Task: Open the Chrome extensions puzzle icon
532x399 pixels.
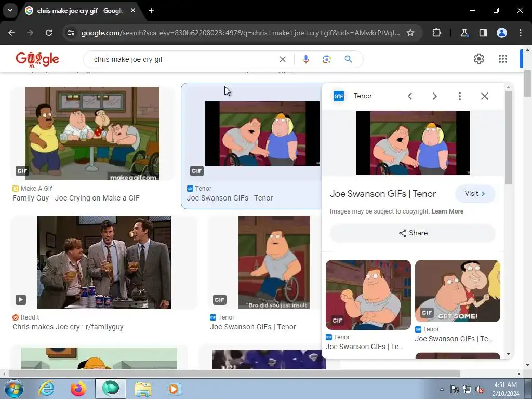Action: [x=436, y=33]
